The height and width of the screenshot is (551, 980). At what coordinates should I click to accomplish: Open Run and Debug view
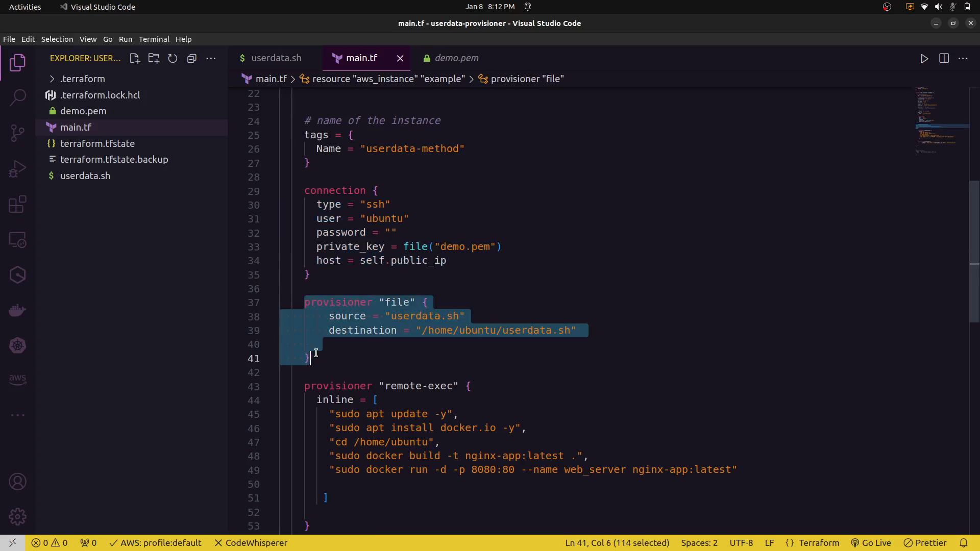click(18, 169)
